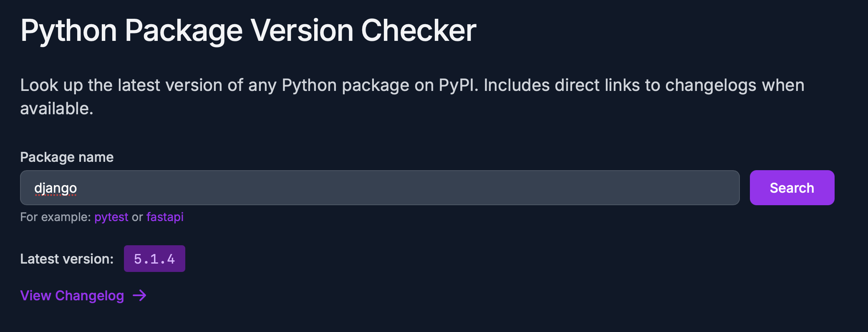This screenshot has width=868, height=332.
Task: Click the word "Version" in the page title
Action: (x=302, y=31)
